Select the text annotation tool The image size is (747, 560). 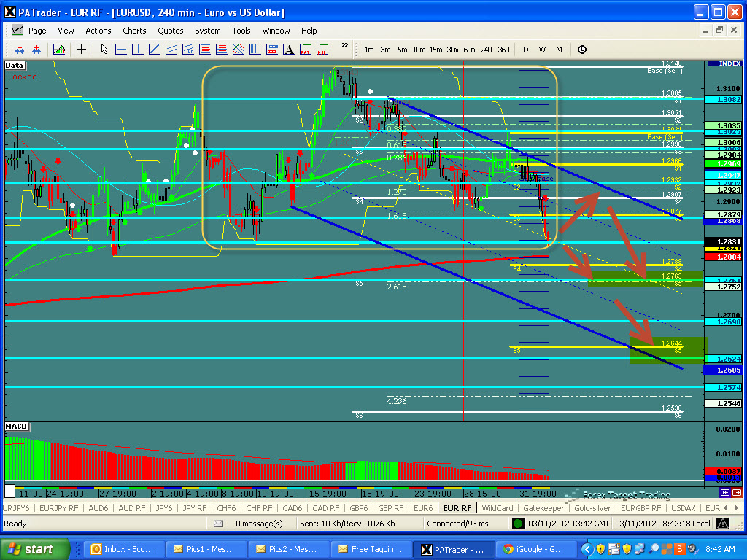click(x=288, y=50)
